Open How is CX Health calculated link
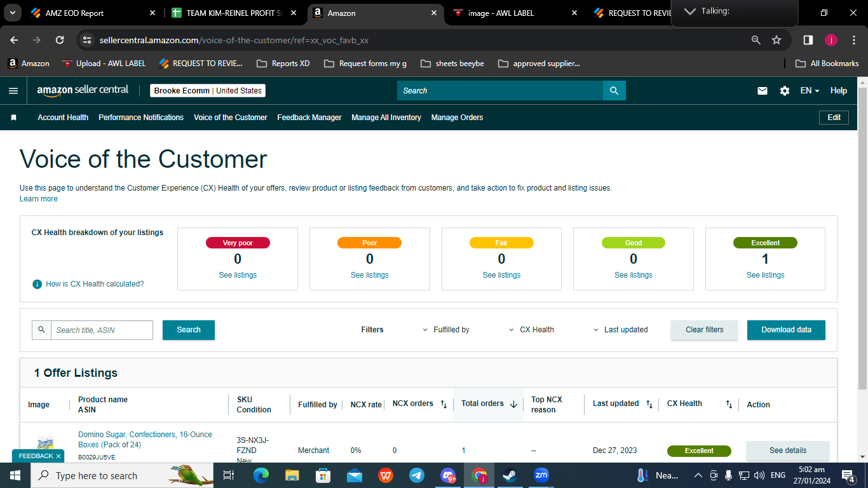The height and width of the screenshot is (488, 868). 95,284
